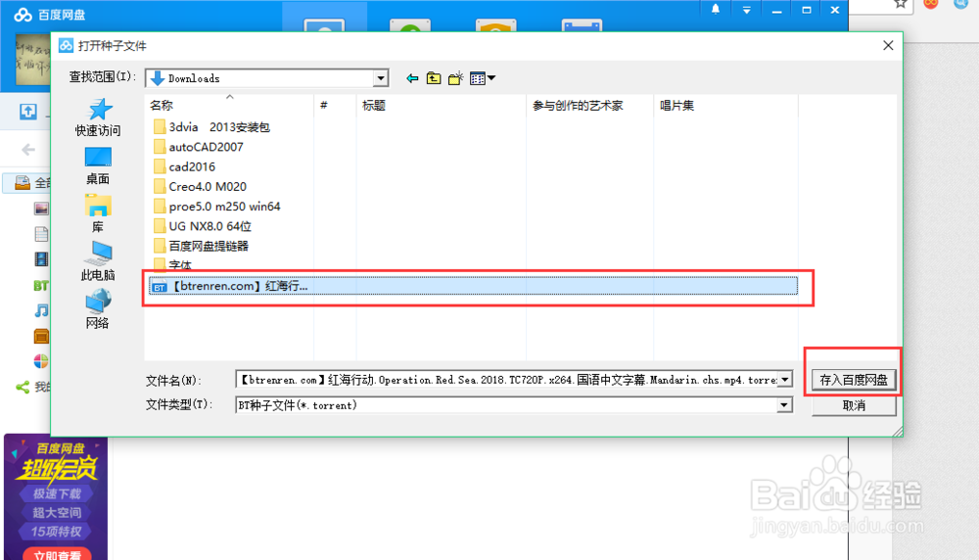This screenshot has height=560, width=979.
Task: Expand the 文件名 dropdown arrow
Action: pos(785,380)
